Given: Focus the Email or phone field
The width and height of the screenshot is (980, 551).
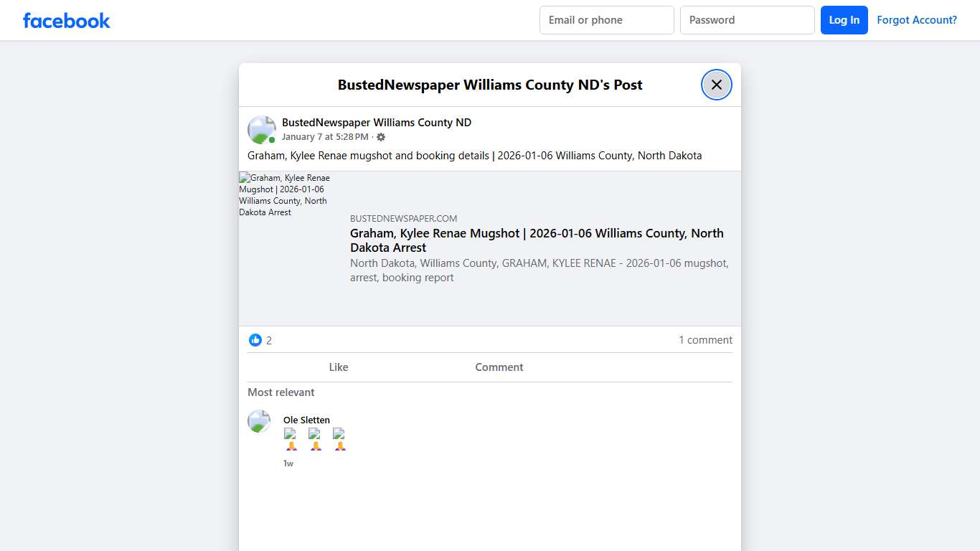Looking at the screenshot, I should (606, 20).
